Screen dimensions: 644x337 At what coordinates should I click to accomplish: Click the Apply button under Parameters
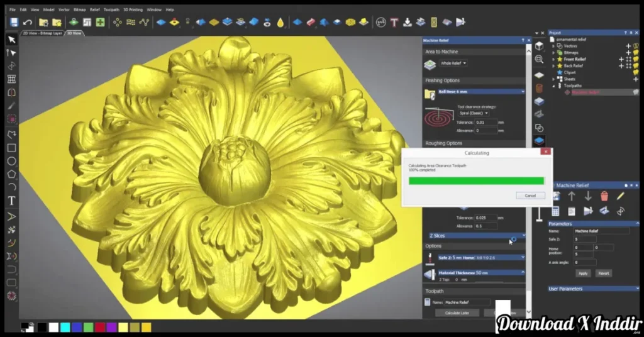coord(583,273)
